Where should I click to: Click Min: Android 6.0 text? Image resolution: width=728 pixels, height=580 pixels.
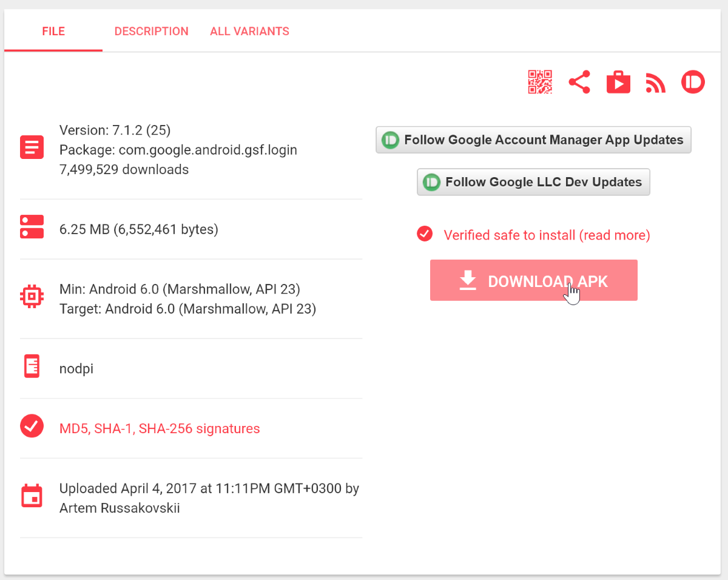[180, 289]
